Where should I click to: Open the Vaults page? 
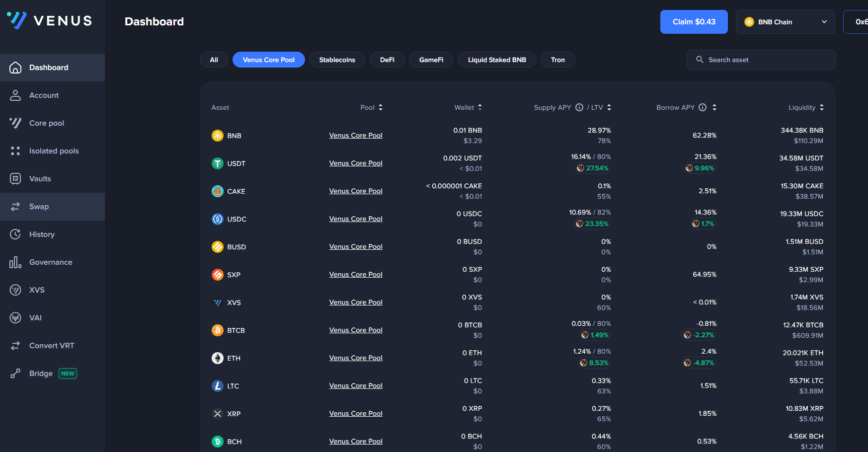(52, 179)
